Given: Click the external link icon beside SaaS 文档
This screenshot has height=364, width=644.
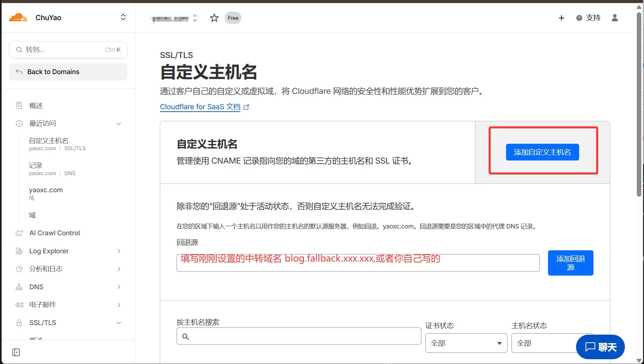Looking at the screenshot, I should tap(247, 107).
